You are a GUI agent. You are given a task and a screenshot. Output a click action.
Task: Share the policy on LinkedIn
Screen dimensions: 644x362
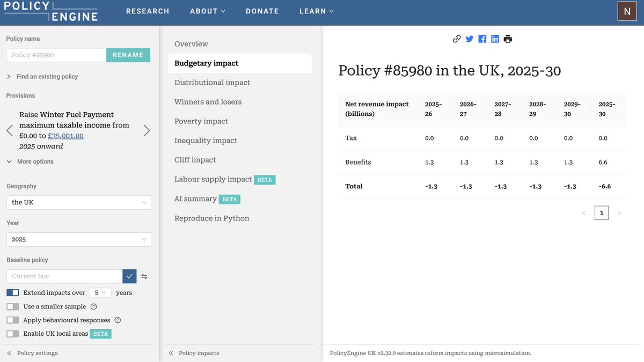495,39
